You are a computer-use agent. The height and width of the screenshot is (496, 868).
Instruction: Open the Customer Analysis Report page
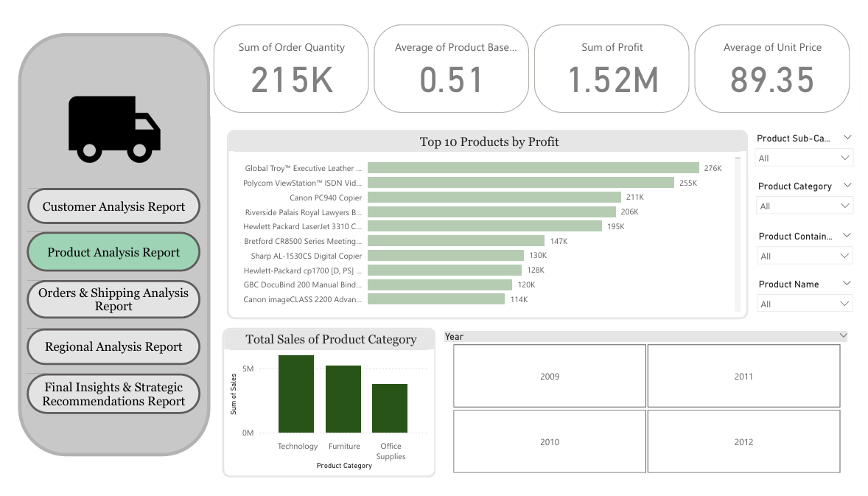tap(113, 206)
